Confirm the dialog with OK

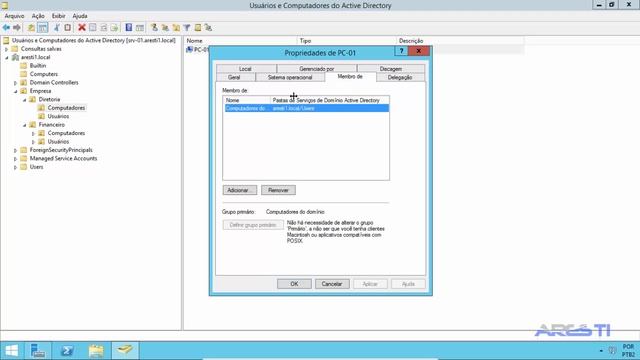(x=294, y=284)
